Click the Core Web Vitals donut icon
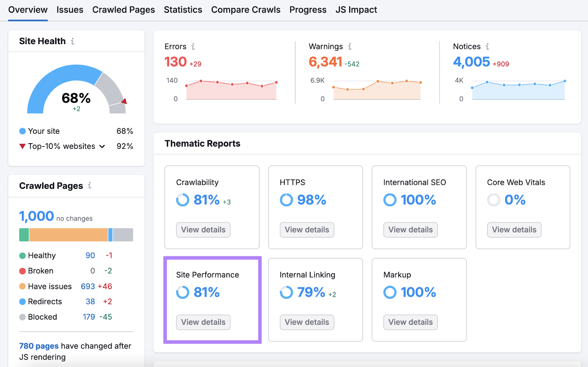This screenshot has width=588, height=367. click(x=494, y=200)
